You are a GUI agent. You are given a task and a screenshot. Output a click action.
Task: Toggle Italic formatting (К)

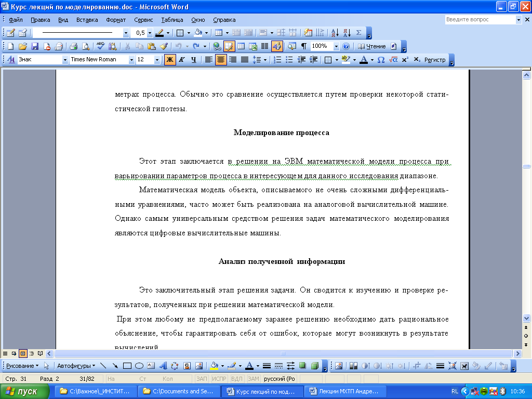181,60
